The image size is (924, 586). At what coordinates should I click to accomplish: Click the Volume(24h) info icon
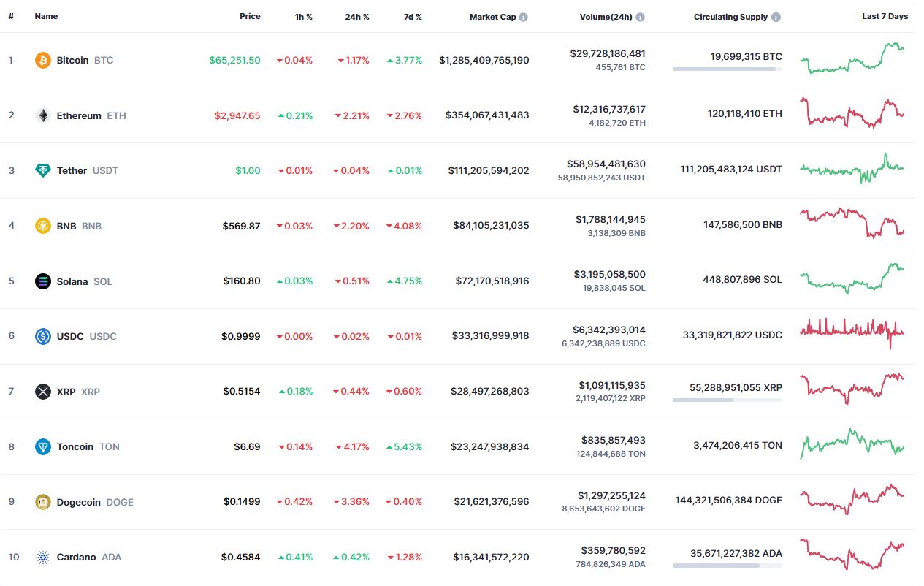tap(640, 17)
